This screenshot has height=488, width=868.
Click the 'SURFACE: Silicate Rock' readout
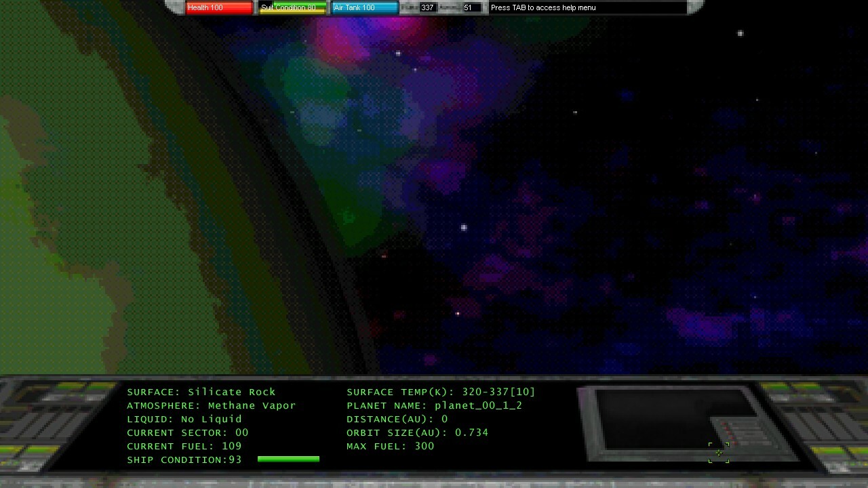click(201, 392)
